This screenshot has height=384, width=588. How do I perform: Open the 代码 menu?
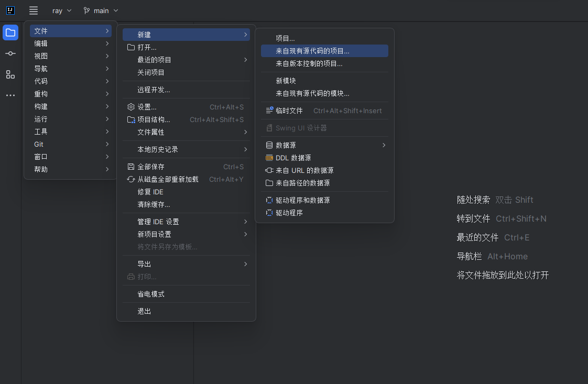71,81
